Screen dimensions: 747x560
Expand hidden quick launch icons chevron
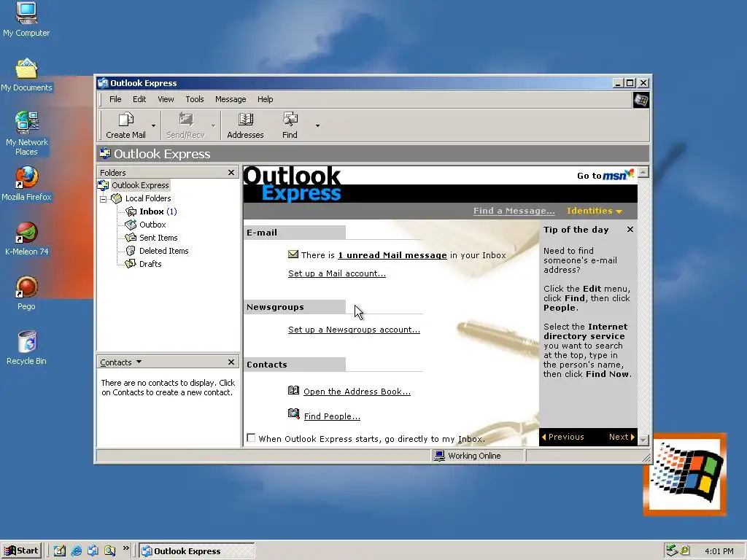(125, 548)
